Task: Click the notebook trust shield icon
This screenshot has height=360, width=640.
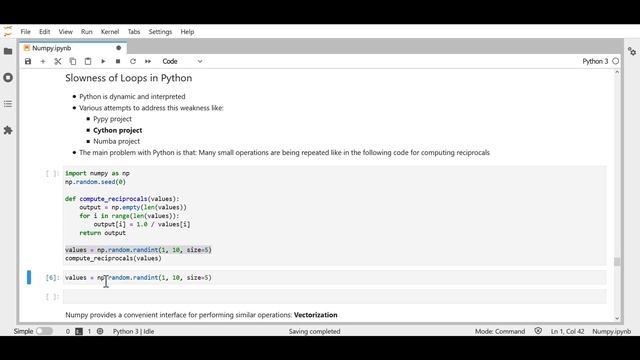Action: click(x=538, y=331)
